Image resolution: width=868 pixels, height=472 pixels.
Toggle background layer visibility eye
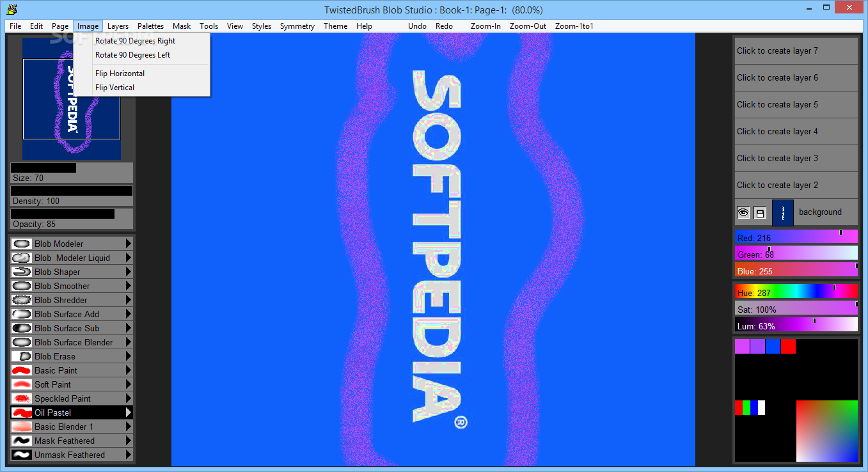tap(743, 212)
